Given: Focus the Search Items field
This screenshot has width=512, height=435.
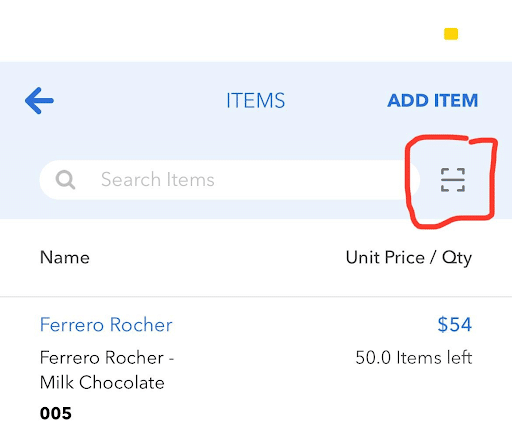Looking at the screenshot, I should tap(229, 180).
